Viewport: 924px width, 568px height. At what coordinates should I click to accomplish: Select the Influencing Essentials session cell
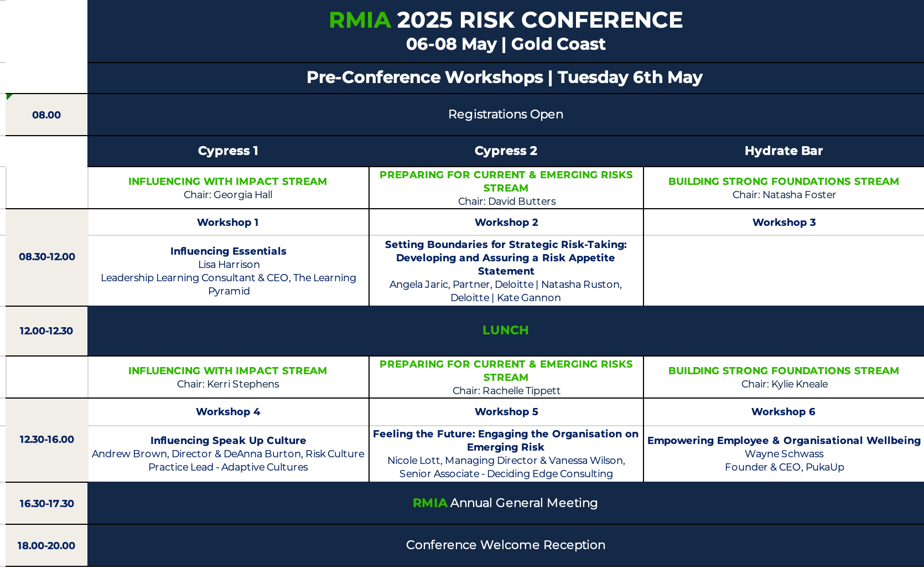pos(228,271)
